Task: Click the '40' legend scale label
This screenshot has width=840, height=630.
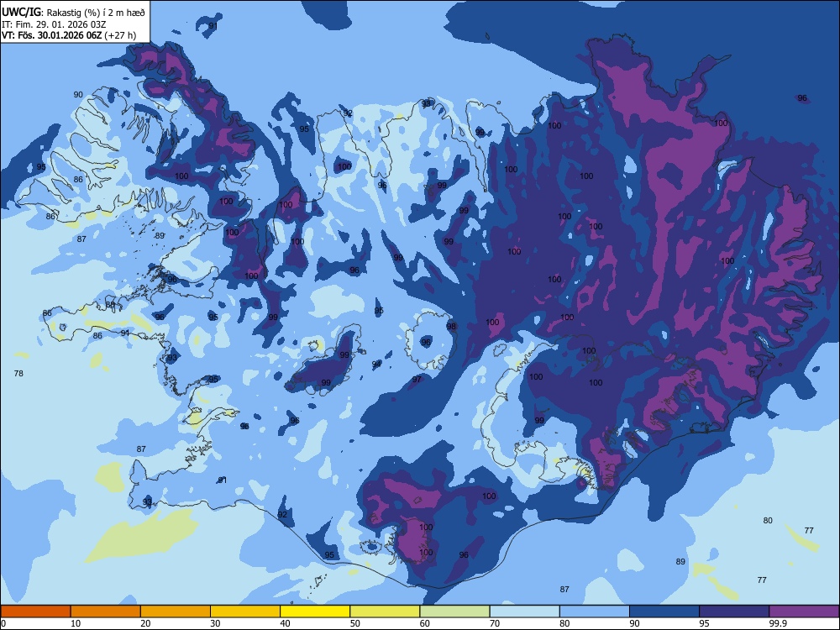Action: point(285,623)
